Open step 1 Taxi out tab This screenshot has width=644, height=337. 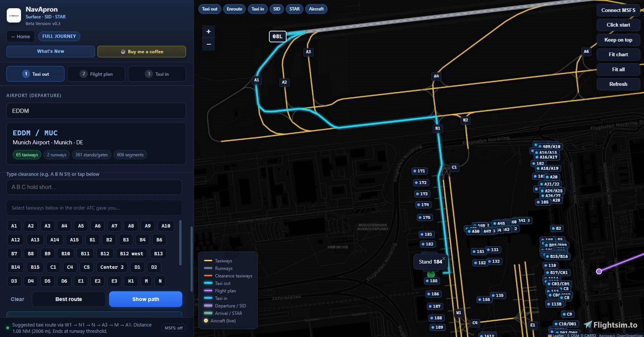[35, 74]
